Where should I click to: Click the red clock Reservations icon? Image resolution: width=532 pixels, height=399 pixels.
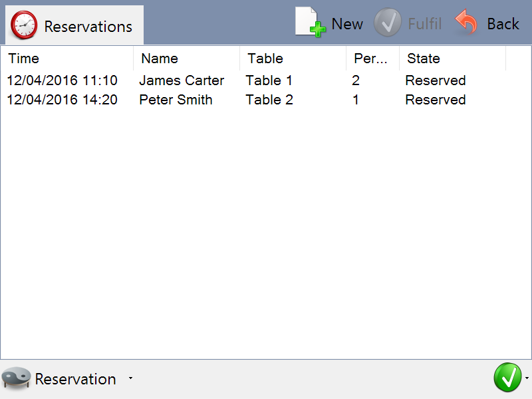(25, 26)
